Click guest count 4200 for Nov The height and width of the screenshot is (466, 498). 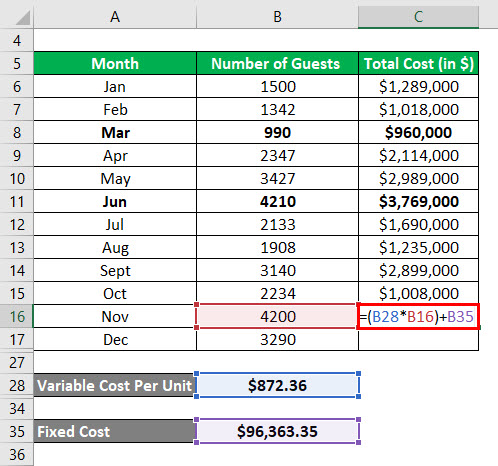click(x=277, y=316)
